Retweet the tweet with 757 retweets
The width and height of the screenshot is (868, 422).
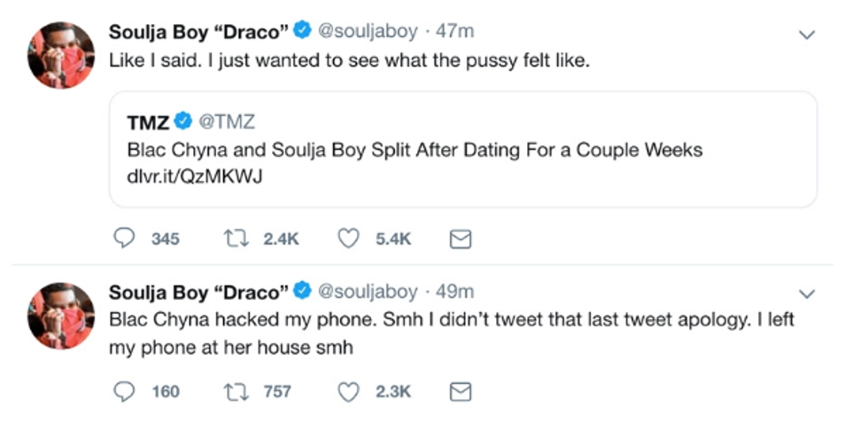coord(237,391)
